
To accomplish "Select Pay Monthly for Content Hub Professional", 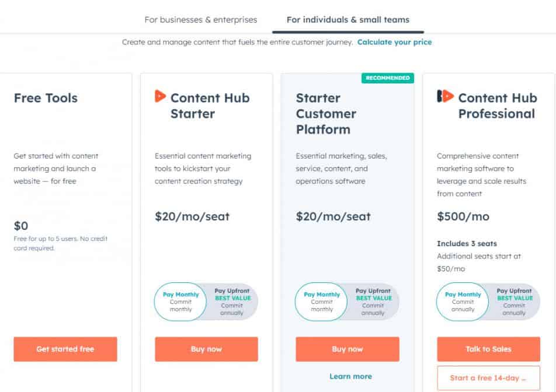I will tap(462, 302).
